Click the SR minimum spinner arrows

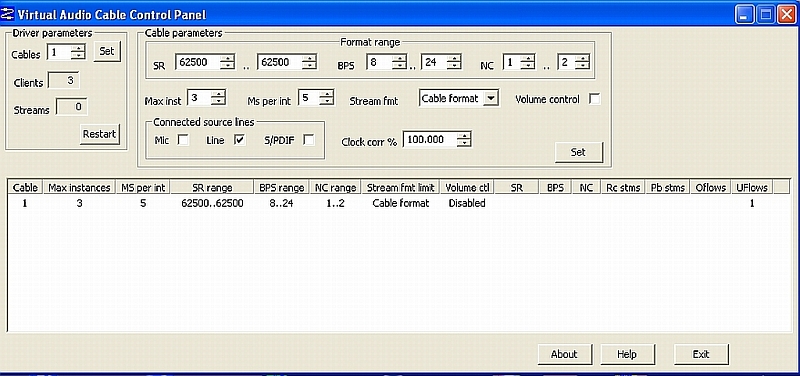point(228,62)
